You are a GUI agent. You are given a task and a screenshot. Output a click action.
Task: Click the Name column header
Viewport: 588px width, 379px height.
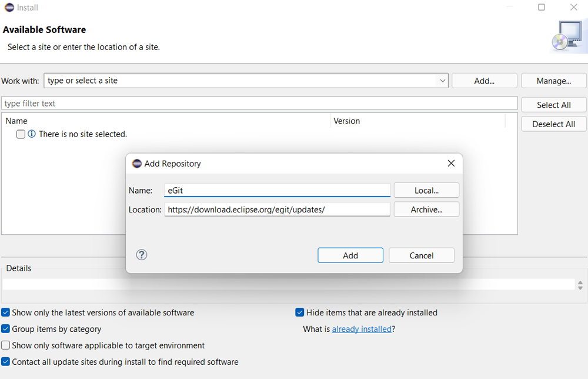[16, 121]
